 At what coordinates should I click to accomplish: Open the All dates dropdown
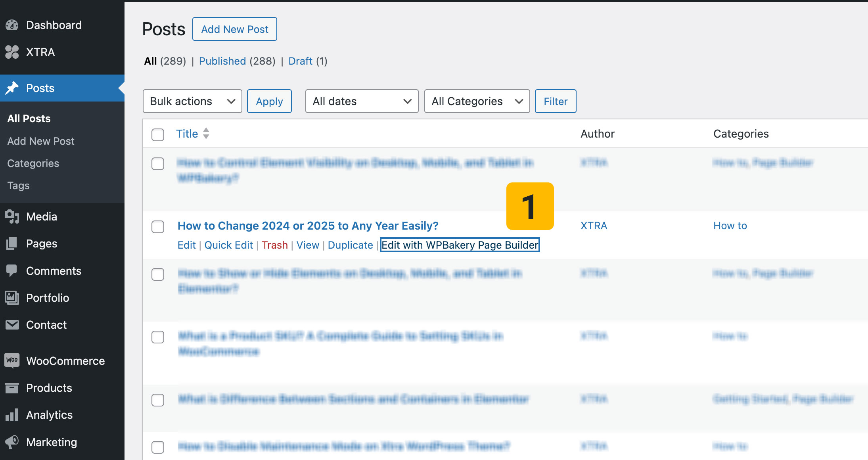pos(362,101)
